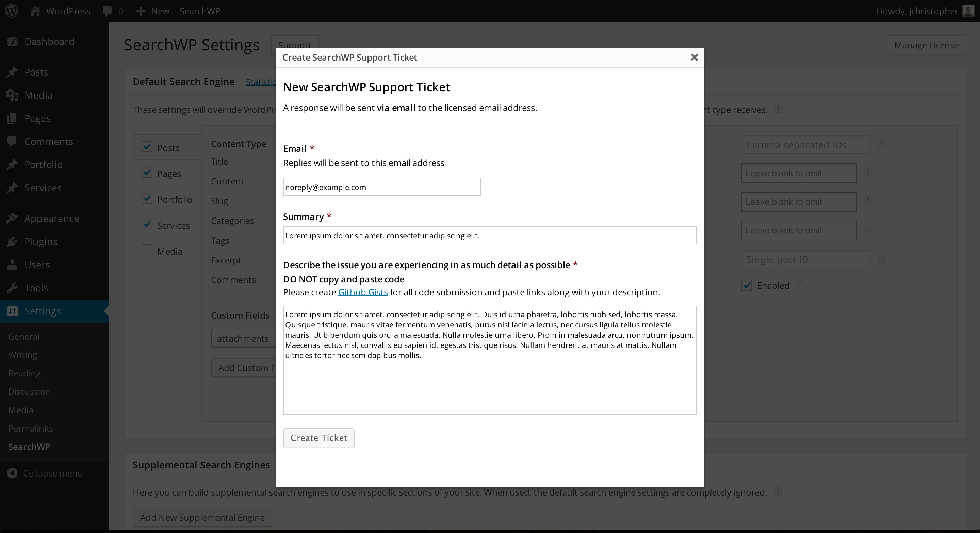The width and height of the screenshot is (980, 533).
Task: Click the email input field
Action: coord(382,187)
